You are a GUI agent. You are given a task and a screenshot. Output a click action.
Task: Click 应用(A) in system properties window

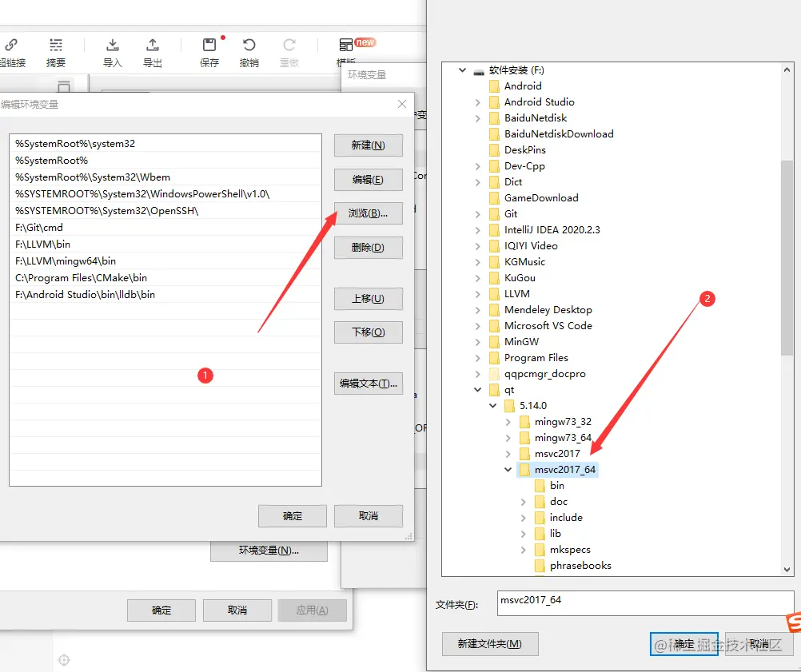point(313,610)
